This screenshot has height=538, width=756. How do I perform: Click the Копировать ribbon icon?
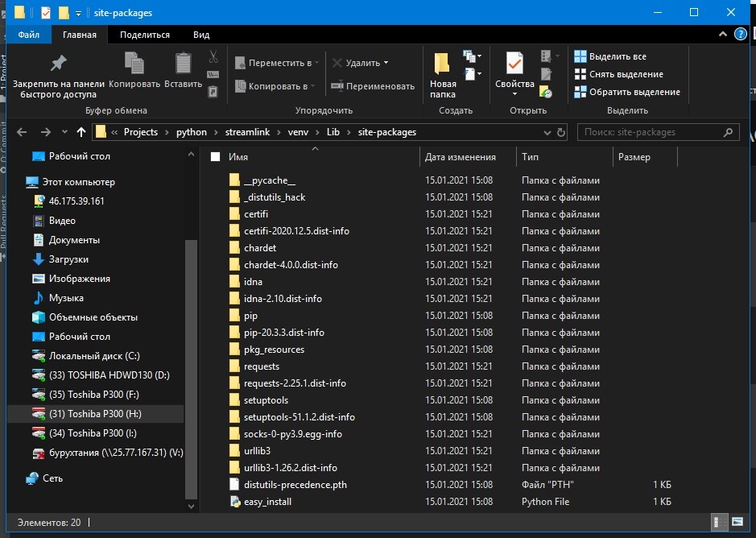(x=134, y=63)
